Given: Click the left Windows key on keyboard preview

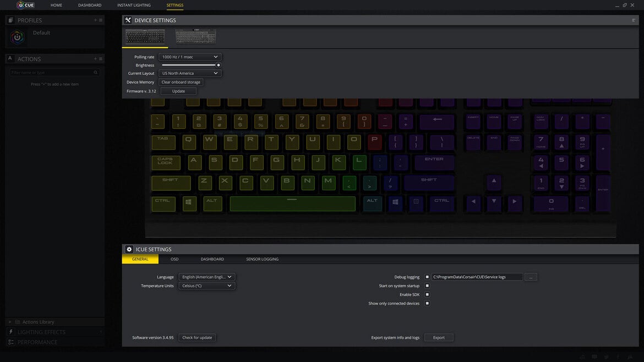Looking at the screenshot, I should tap(189, 203).
